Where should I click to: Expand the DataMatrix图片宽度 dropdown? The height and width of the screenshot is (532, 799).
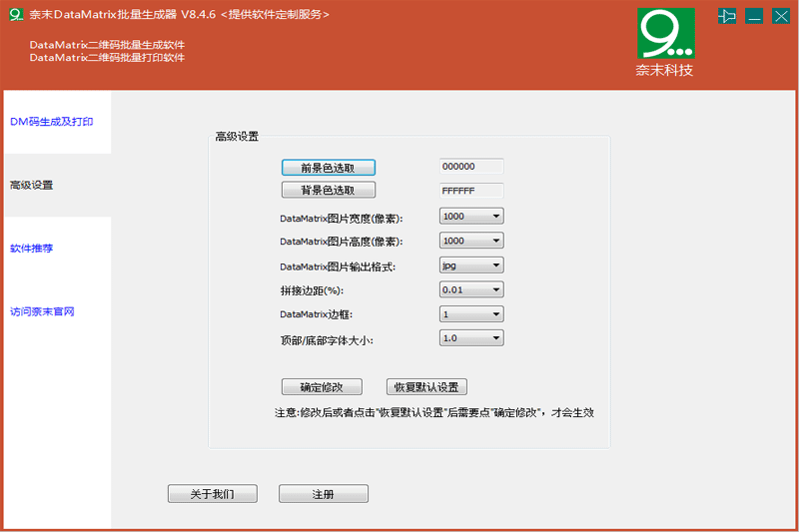471,217
